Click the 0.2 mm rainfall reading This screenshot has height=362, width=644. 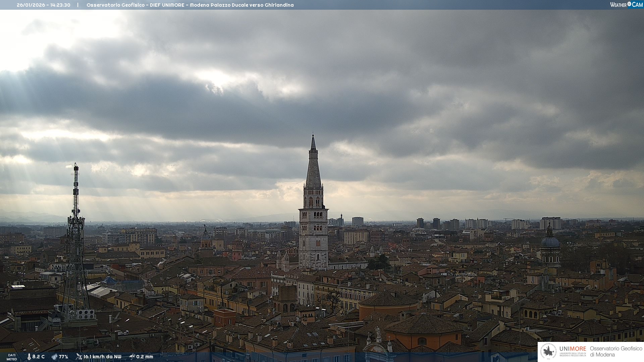(x=145, y=357)
